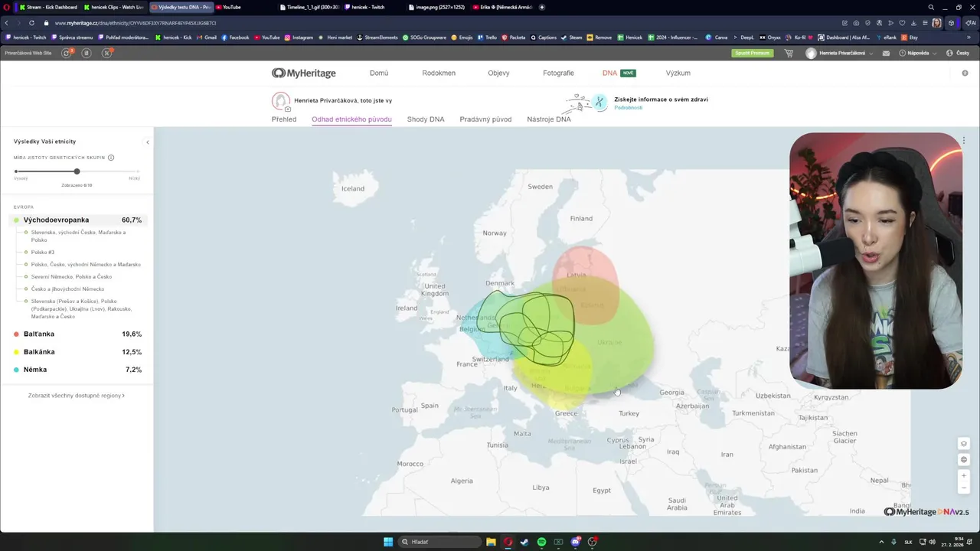
Task: Open File Explorer from the taskbar
Action: click(491, 542)
